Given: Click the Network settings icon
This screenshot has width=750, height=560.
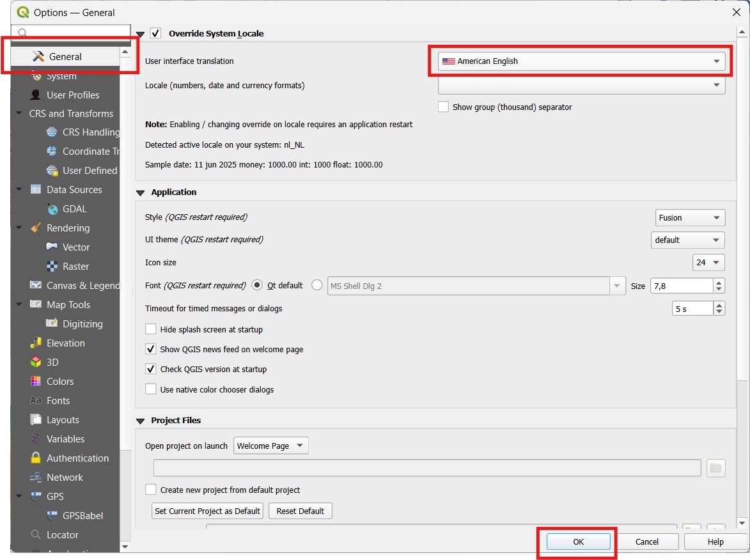Looking at the screenshot, I should click(x=36, y=478).
